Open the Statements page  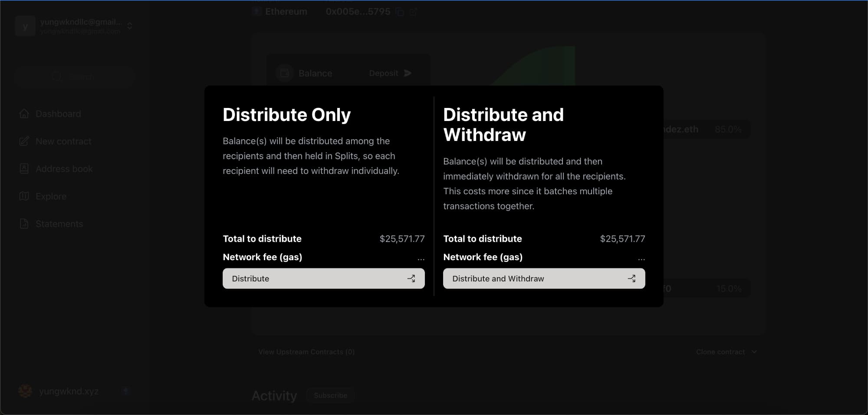59,224
